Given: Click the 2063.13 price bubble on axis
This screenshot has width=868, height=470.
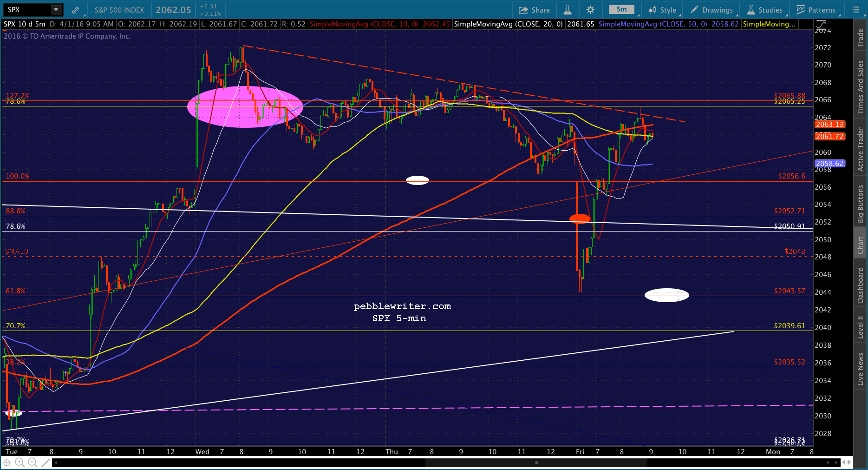Looking at the screenshot, I should click(x=829, y=125).
